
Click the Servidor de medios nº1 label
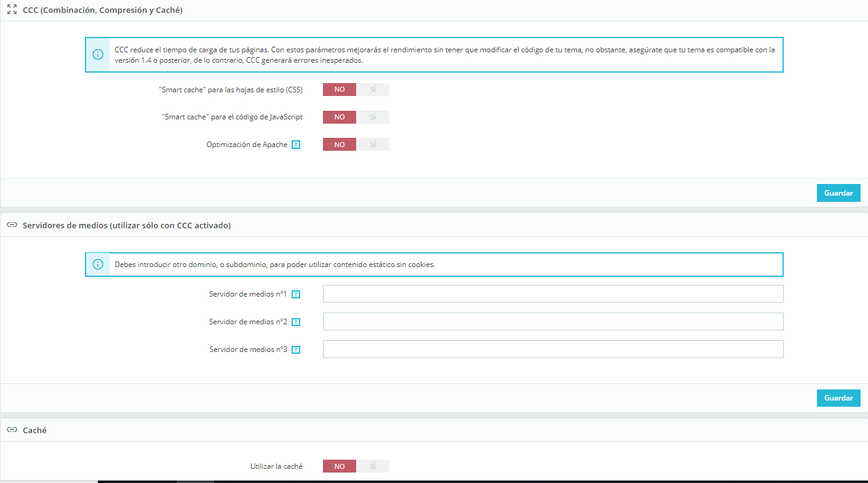click(x=249, y=294)
